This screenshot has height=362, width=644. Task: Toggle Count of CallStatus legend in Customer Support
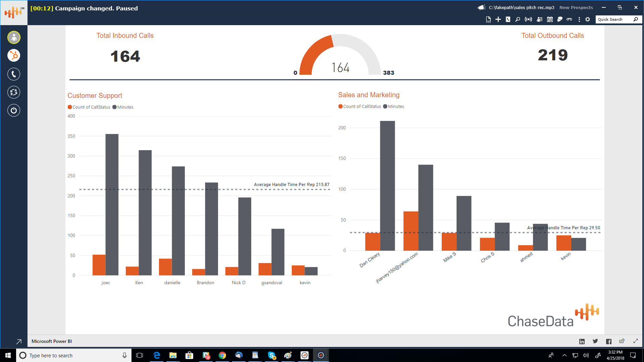coord(89,107)
